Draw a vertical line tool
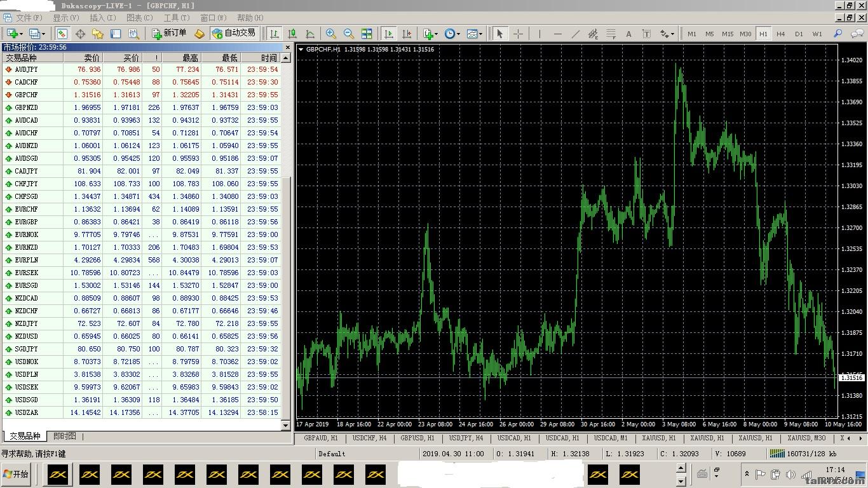The height and width of the screenshot is (488, 868). point(539,34)
